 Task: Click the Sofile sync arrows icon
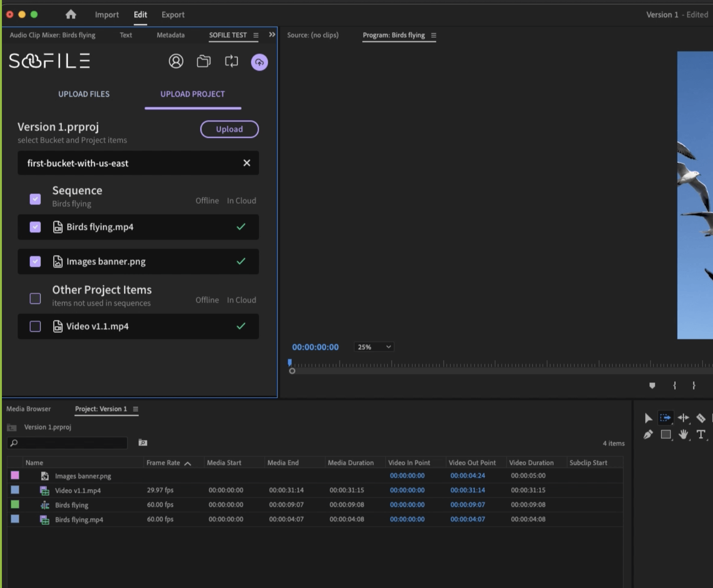[x=231, y=61]
